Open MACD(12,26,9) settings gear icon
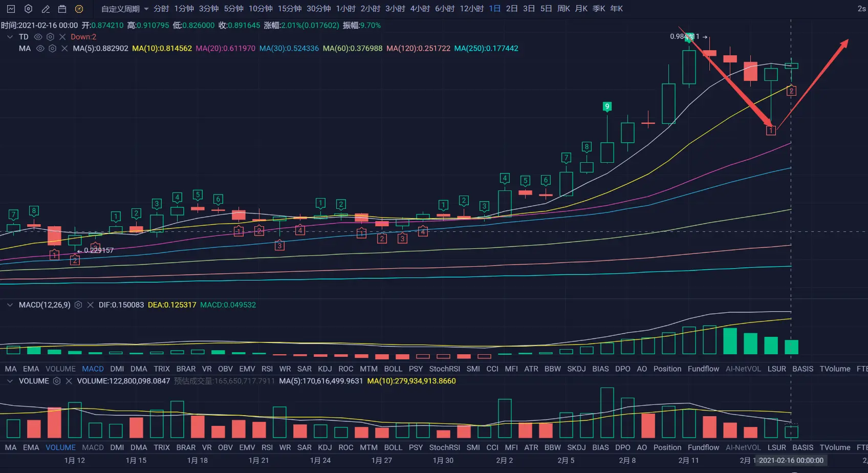The image size is (868, 473). (x=78, y=305)
